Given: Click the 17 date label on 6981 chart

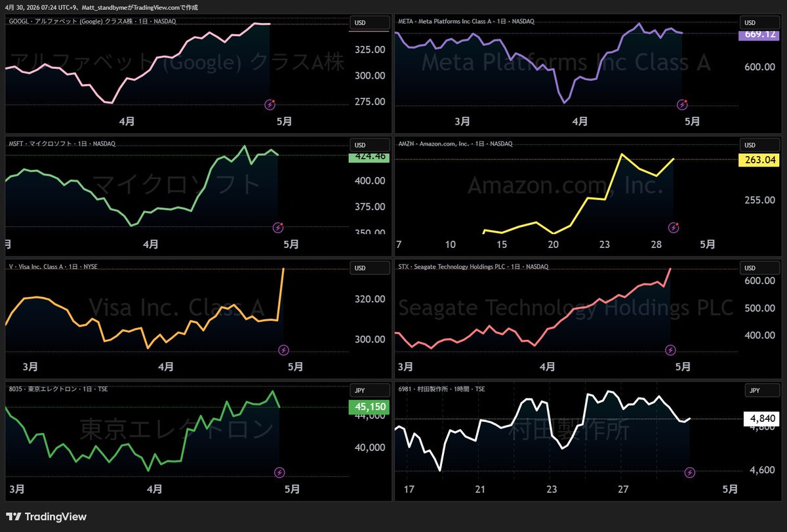Looking at the screenshot, I should pyautogui.click(x=409, y=489).
